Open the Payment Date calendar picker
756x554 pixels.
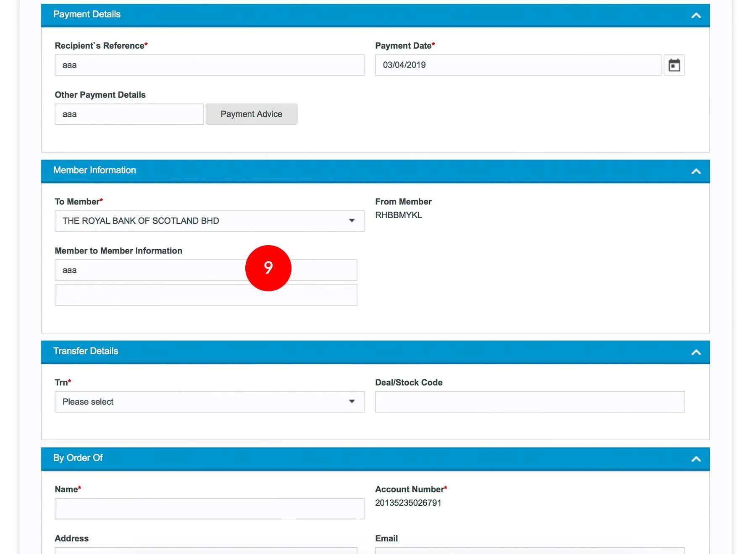674,65
